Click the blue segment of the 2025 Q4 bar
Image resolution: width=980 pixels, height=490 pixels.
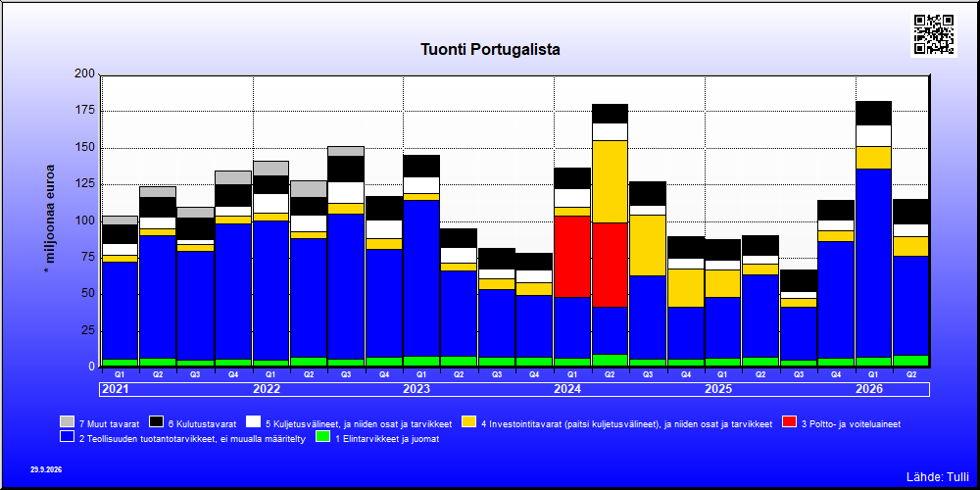click(836, 300)
